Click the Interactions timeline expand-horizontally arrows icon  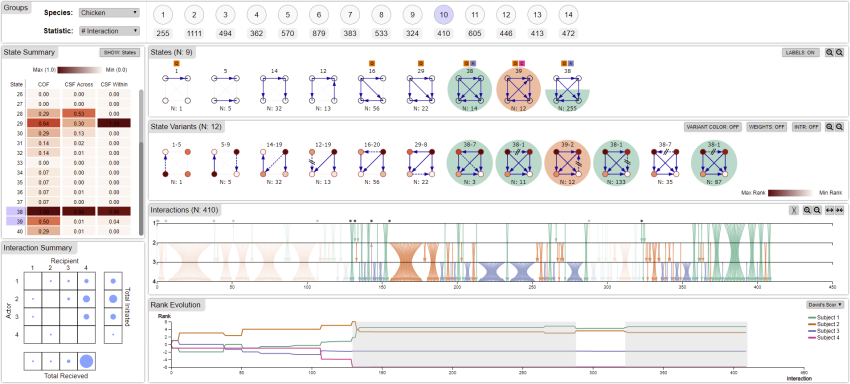[x=829, y=210]
